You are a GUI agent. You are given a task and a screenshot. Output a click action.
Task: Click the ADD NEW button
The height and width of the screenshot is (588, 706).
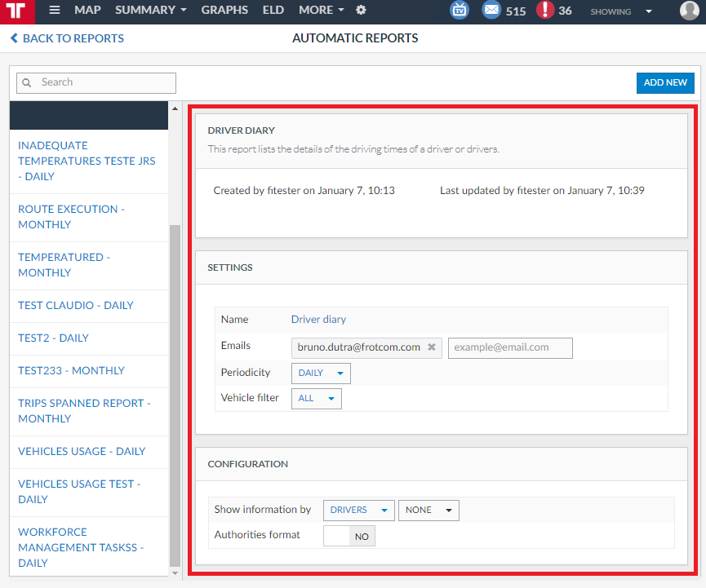pyautogui.click(x=665, y=82)
